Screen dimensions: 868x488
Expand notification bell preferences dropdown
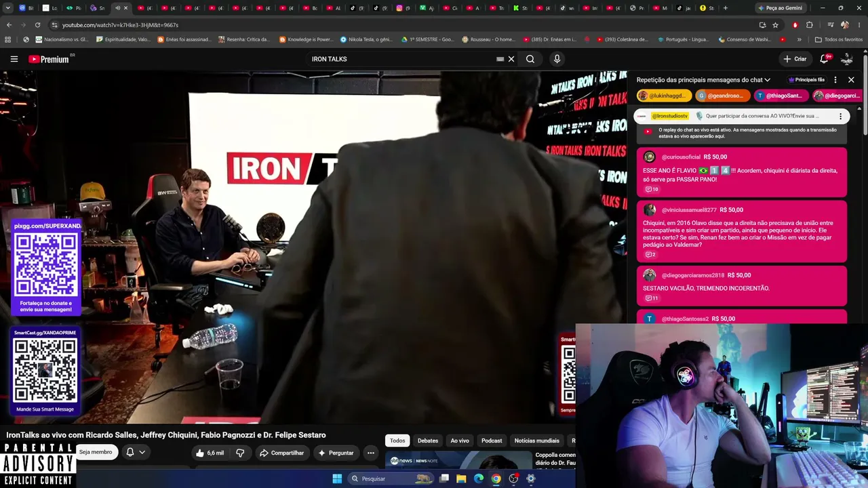coord(142,452)
